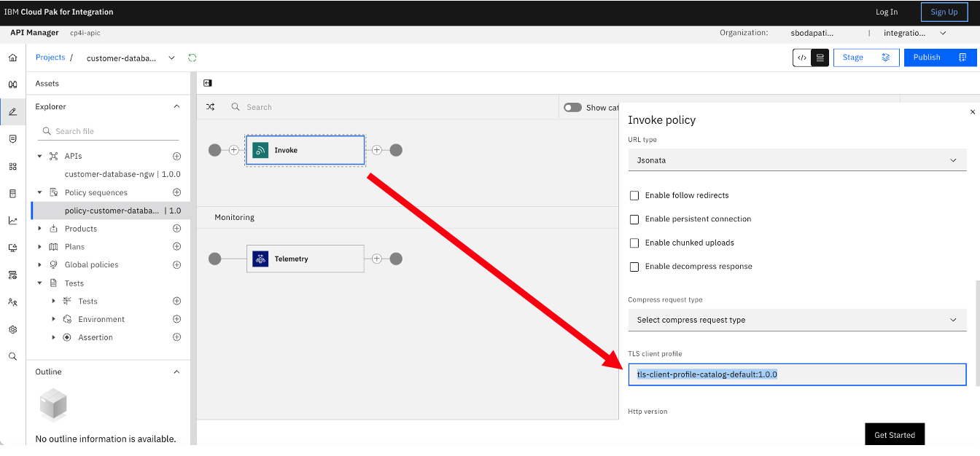Collapse the Policy sequences tree node
Screen dimensions: 980x456
tap(39, 192)
